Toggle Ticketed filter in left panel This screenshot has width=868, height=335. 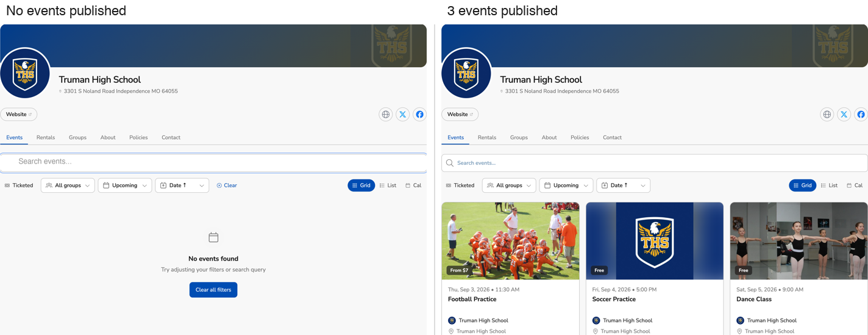[x=19, y=186]
